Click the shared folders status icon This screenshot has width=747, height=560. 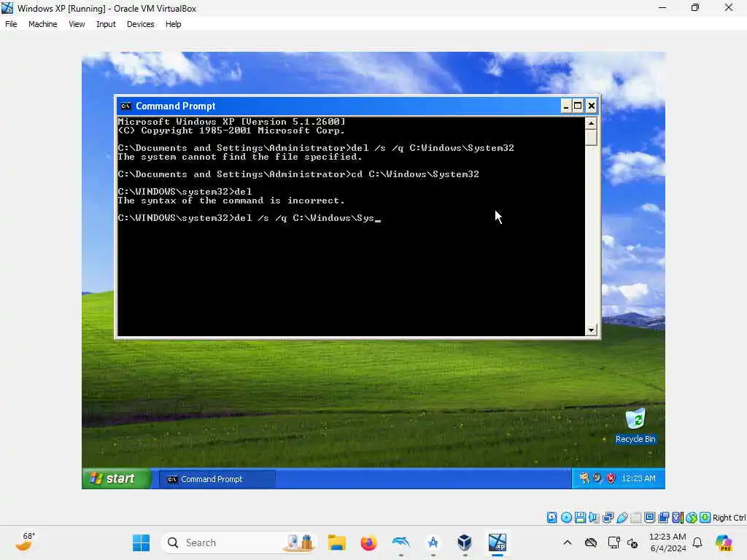click(x=635, y=517)
